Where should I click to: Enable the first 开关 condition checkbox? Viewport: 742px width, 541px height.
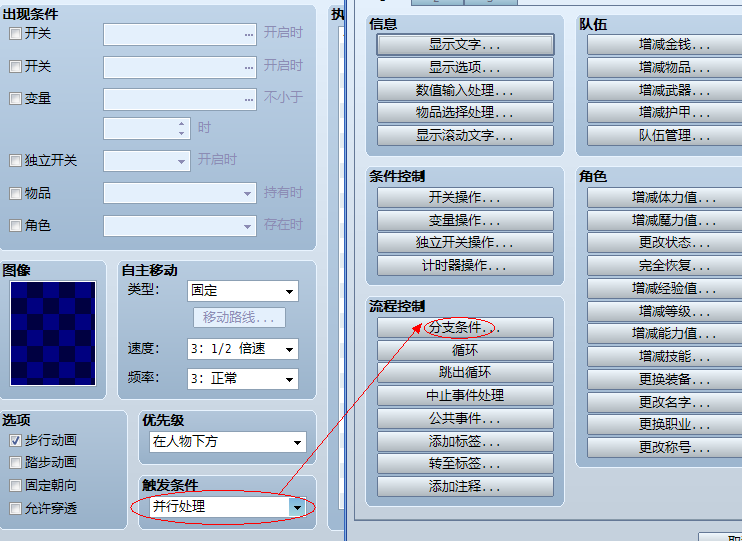click(x=16, y=34)
